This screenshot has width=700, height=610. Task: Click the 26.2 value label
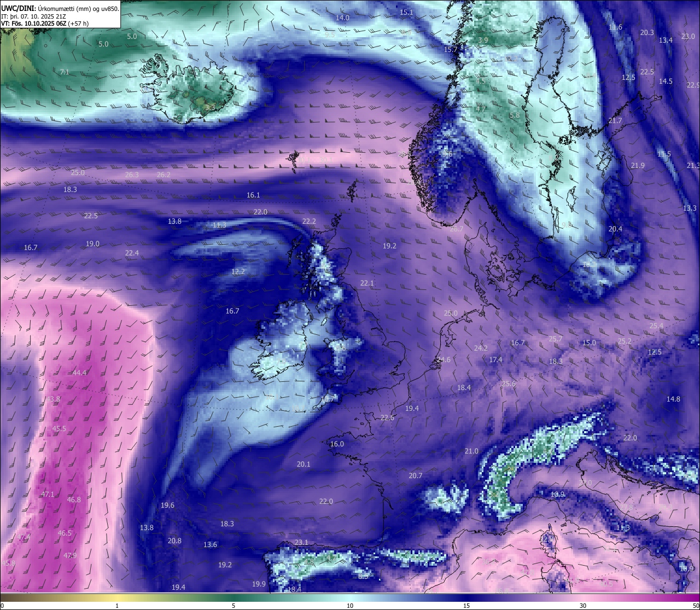point(164,175)
